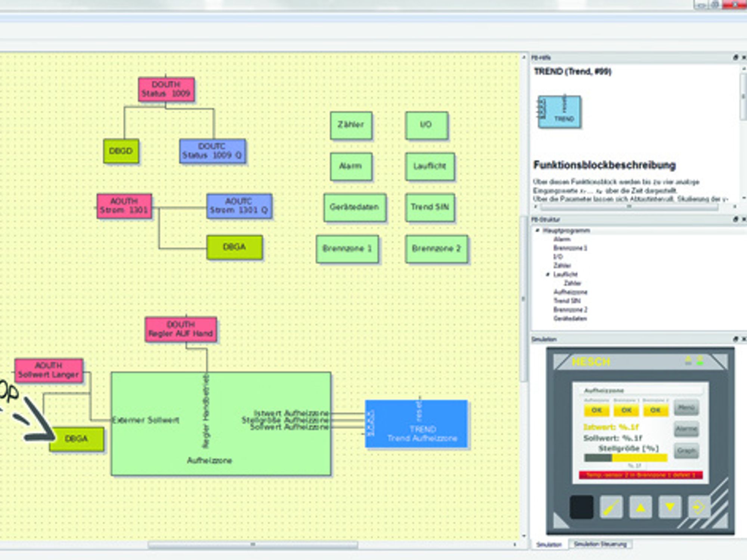Close the FB-Hilfe panel

[x=744, y=57]
